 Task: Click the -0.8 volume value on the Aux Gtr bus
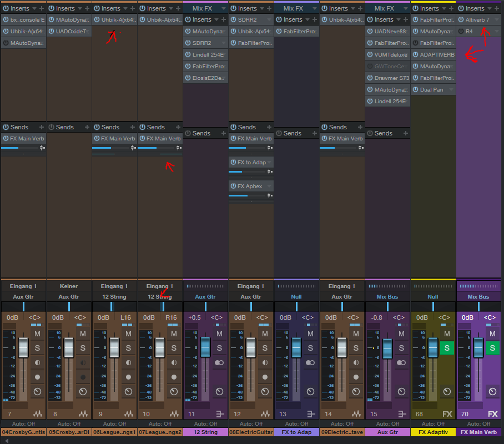[377, 317]
